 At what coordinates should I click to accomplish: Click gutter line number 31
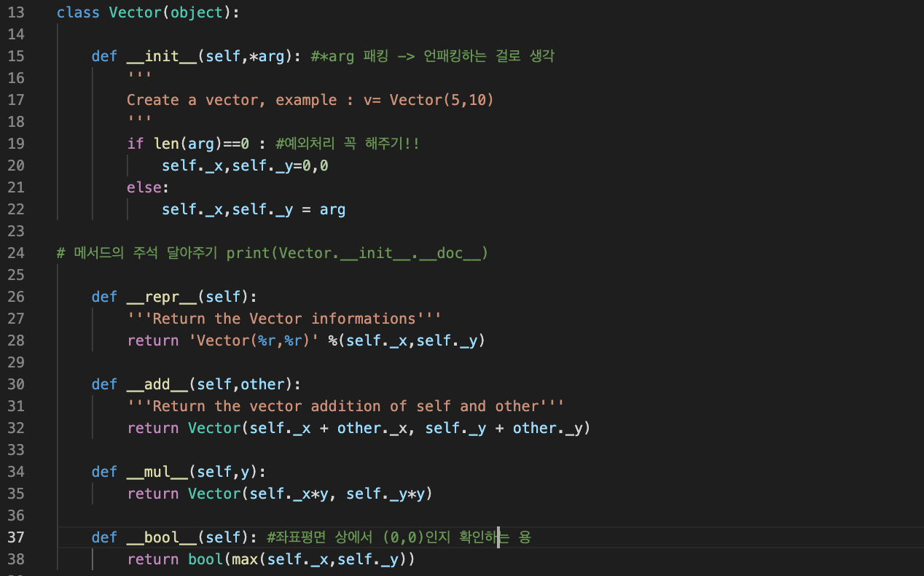(x=16, y=406)
